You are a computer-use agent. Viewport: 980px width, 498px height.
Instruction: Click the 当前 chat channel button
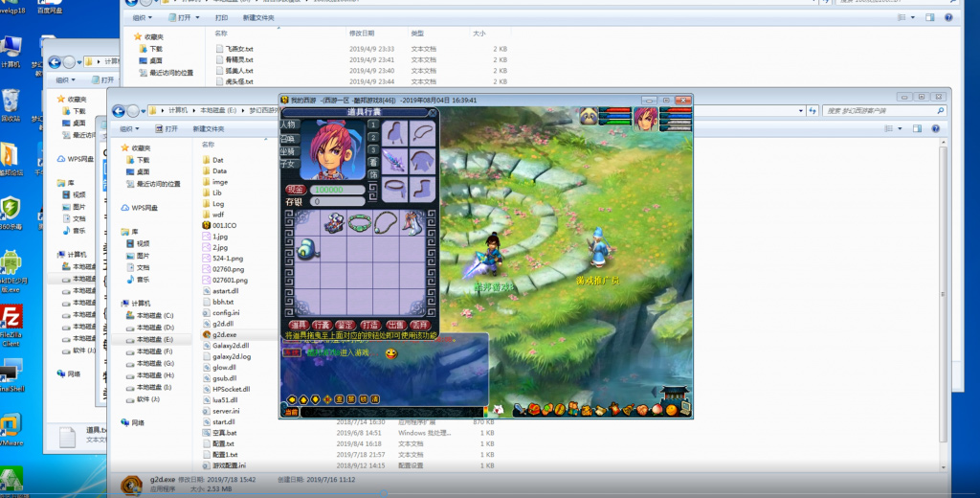291,412
